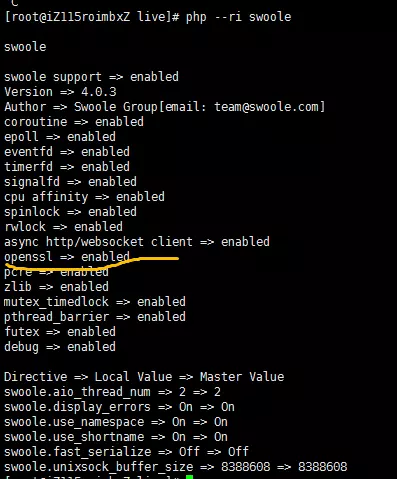Click the 'Version => 4.0.3' line
Screen dimensions: 397x479
tap(60, 92)
